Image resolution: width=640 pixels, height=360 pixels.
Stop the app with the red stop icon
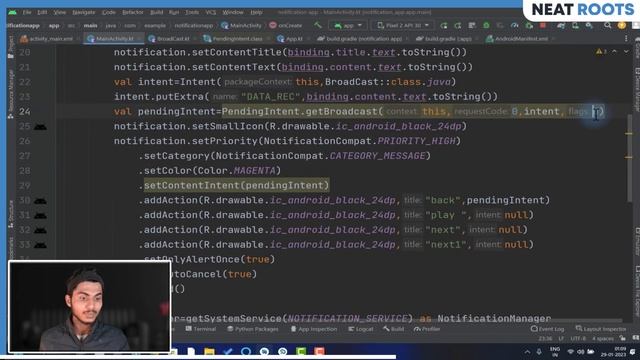(x=543, y=25)
